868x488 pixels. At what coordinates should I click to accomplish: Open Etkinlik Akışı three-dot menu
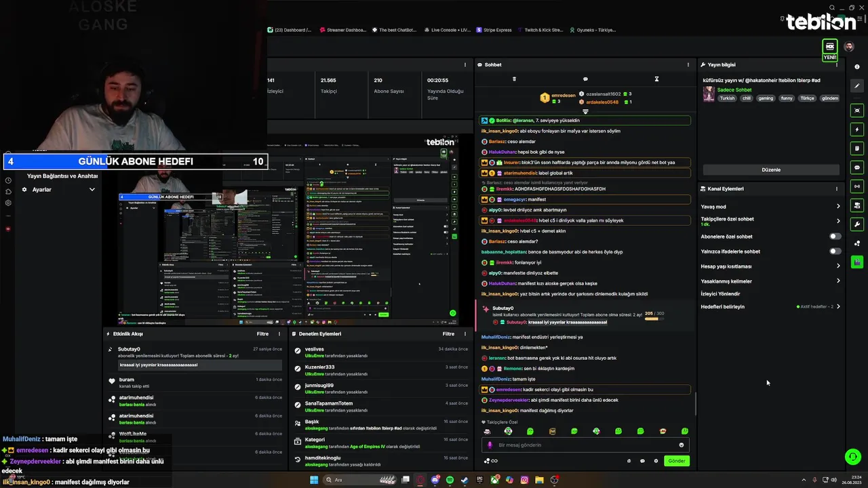(x=279, y=334)
